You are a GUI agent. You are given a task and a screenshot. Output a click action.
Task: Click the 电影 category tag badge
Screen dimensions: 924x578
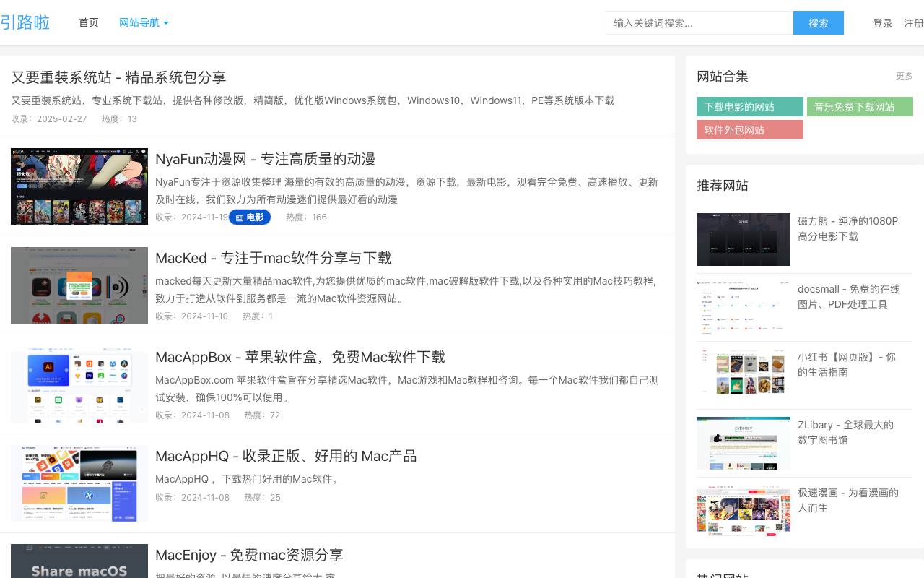[x=250, y=217]
